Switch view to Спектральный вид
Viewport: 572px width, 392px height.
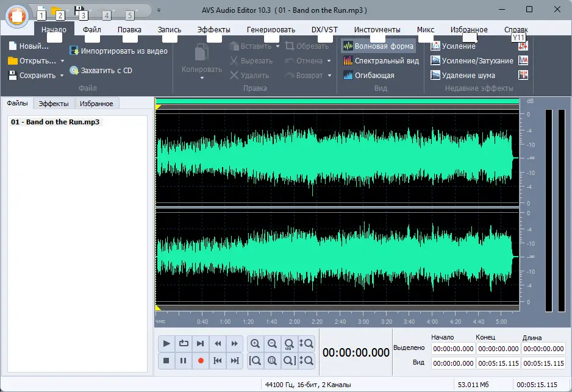[381, 61]
